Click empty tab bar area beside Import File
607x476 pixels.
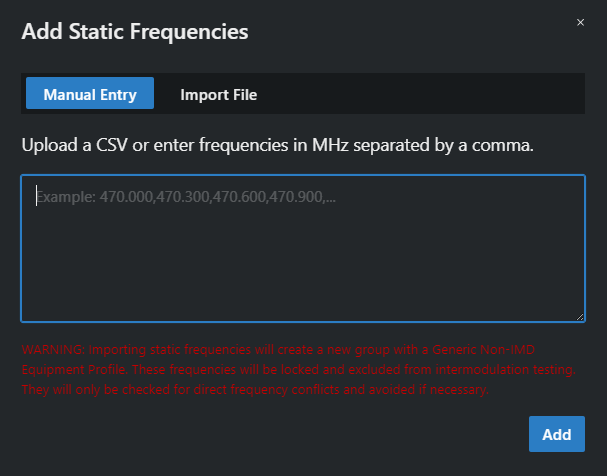pyautogui.click(x=420, y=94)
